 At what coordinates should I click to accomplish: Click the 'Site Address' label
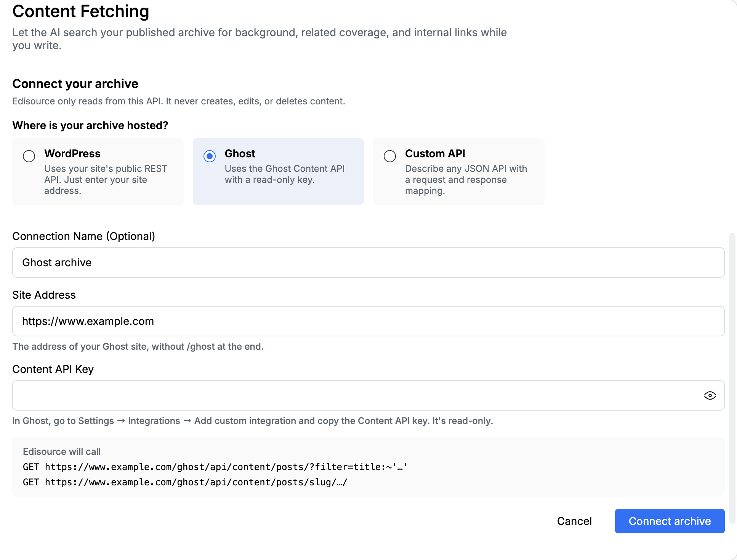pos(44,295)
